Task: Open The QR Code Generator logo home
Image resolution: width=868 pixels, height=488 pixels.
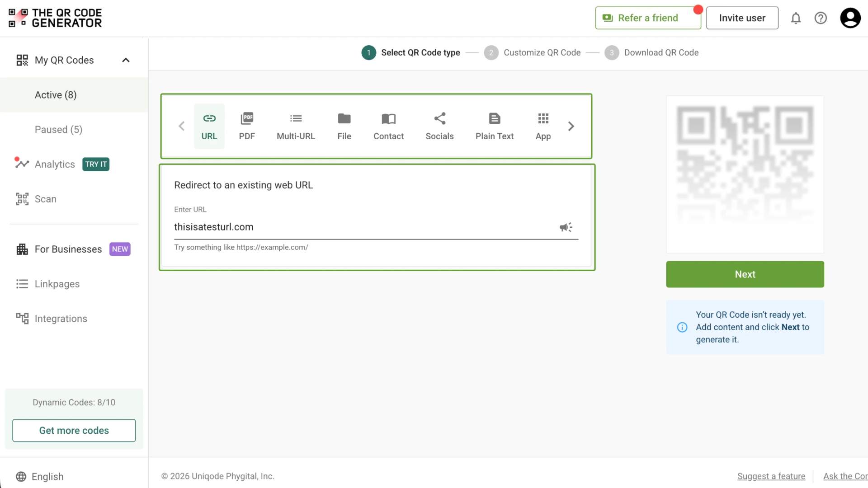Action: 55,18
